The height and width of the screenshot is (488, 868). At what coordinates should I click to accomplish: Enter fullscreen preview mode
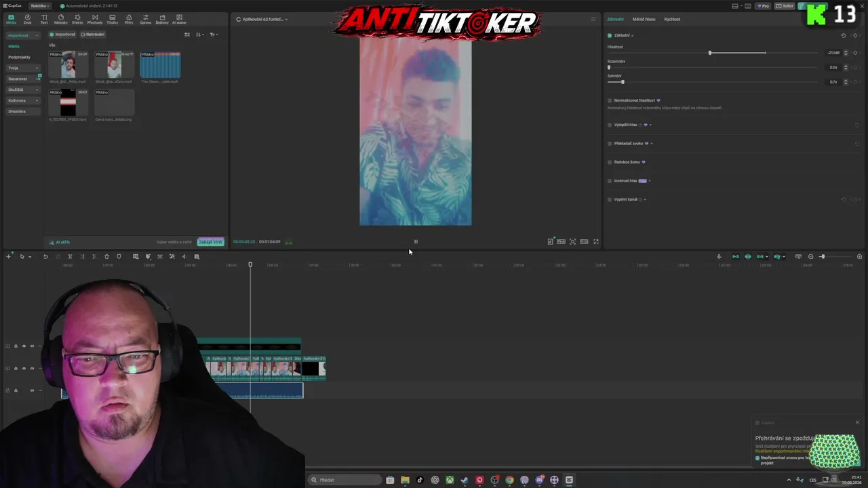pos(596,242)
